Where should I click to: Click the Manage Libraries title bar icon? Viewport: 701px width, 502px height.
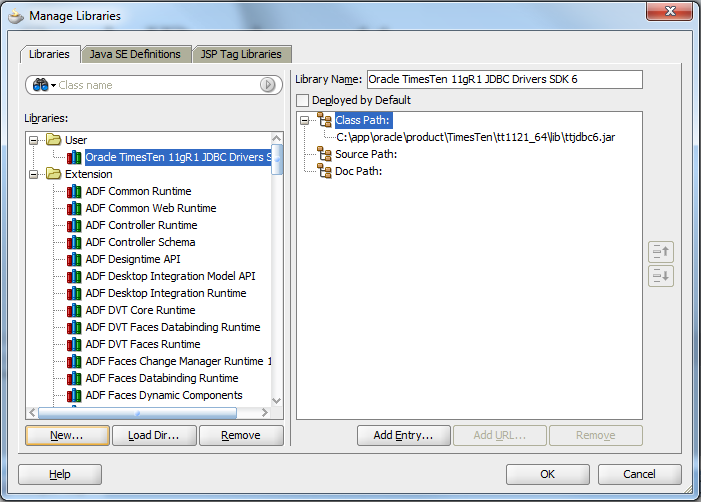click(16, 17)
